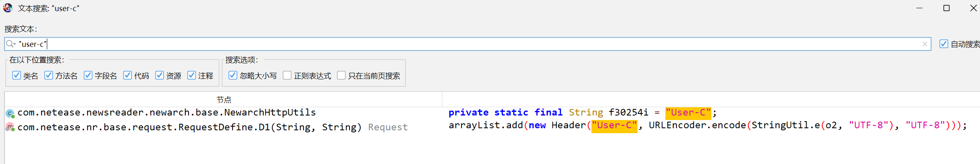980x164 pixels.
Task: Click the jadx app icon in title bar
Action: [8, 8]
